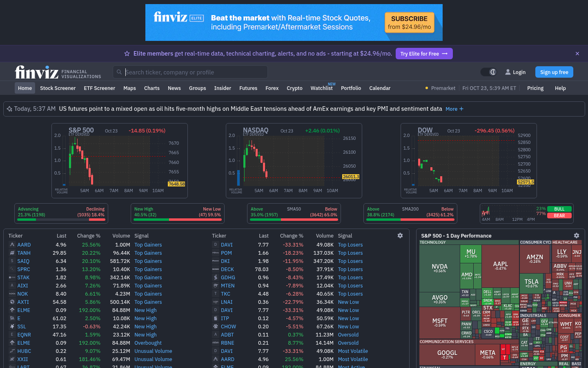Click GDHG company logo icon
The height and width of the screenshot is (368, 588).
pos(216,277)
